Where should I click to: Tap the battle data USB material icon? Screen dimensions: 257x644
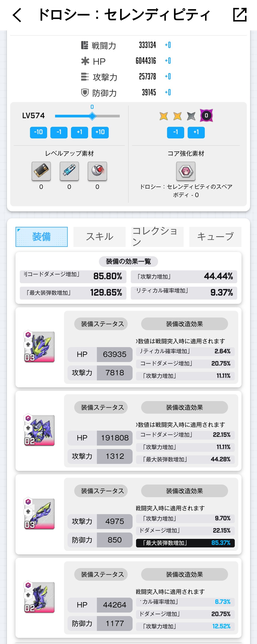click(x=69, y=171)
